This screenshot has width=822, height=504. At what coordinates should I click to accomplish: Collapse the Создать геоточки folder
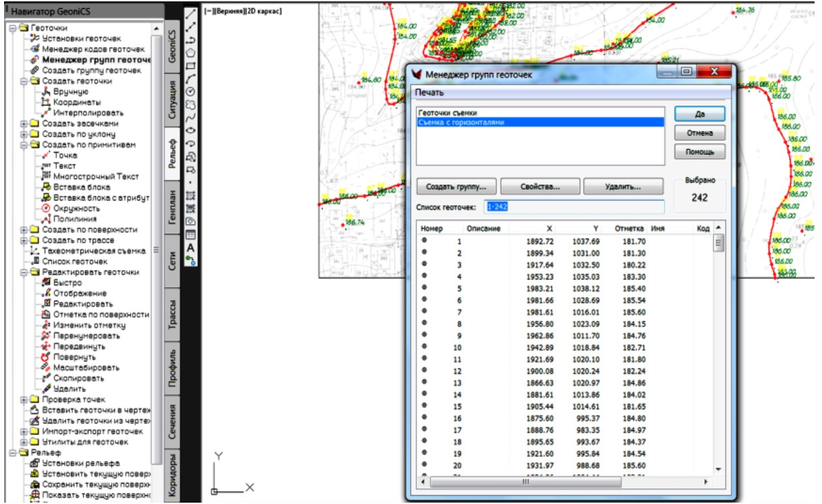point(24,81)
